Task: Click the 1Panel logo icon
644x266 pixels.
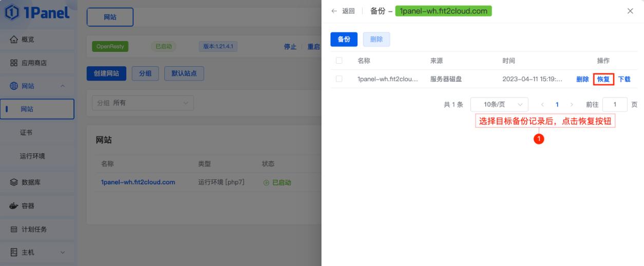Action: click(x=12, y=12)
